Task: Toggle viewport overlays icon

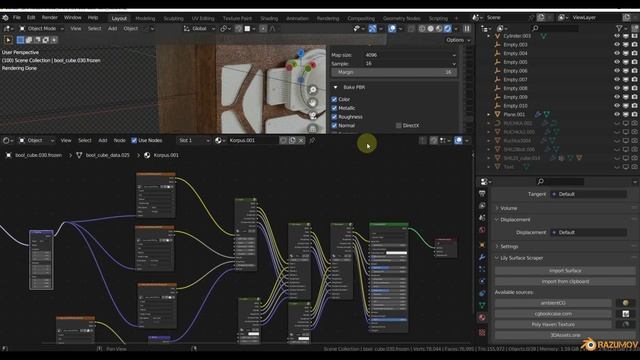Action: [392, 29]
